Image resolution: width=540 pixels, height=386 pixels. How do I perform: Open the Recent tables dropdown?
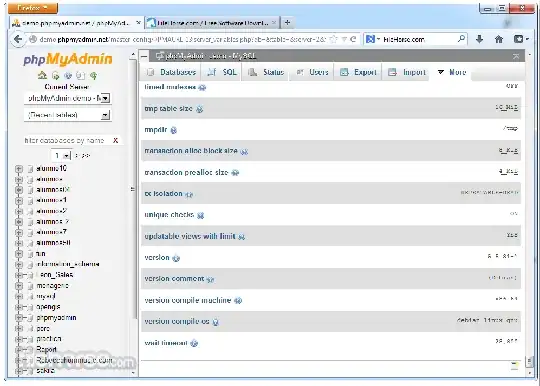[67, 115]
